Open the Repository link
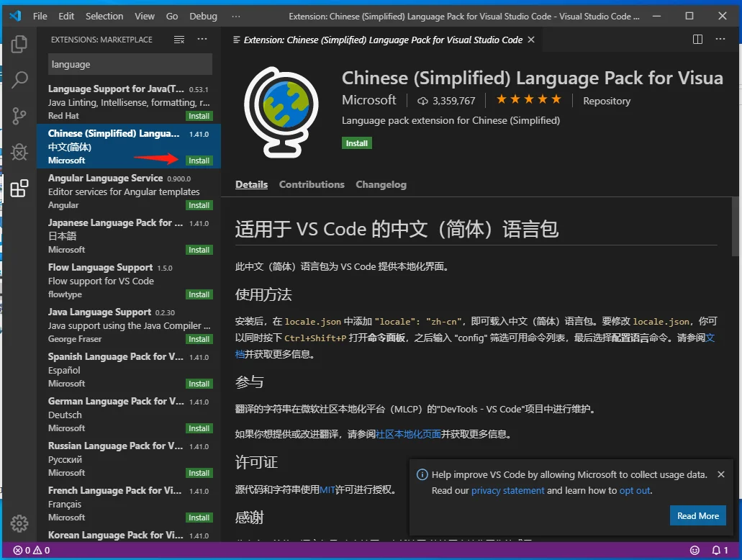Screen dimensions: 742x560 tap(607, 101)
